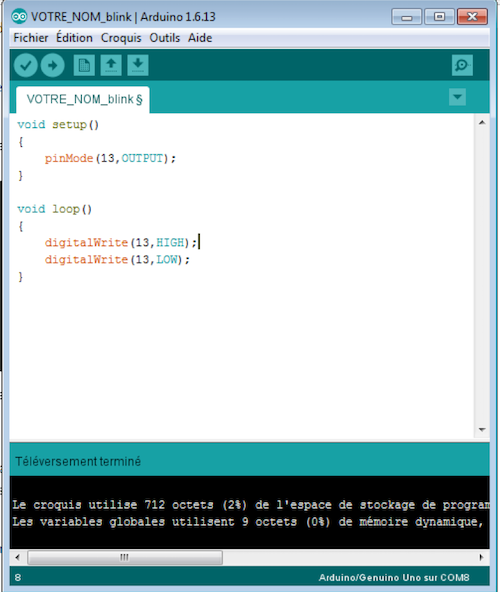This screenshot has height=592, width=500.
Task: Save the sketch with down-arrow icon
Action: [x=138, y=65]
